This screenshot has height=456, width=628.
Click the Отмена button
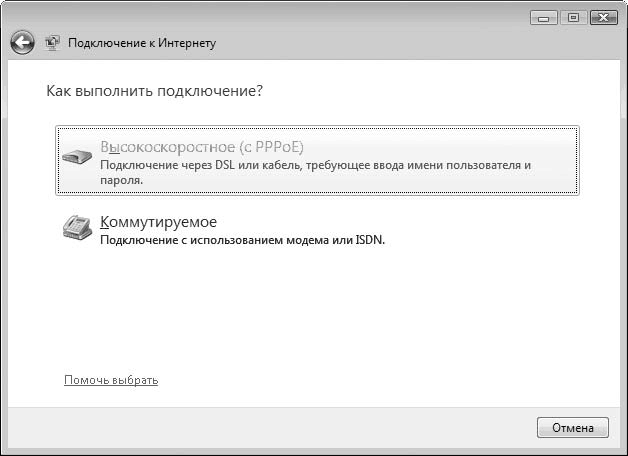click(x=573, y=428)
